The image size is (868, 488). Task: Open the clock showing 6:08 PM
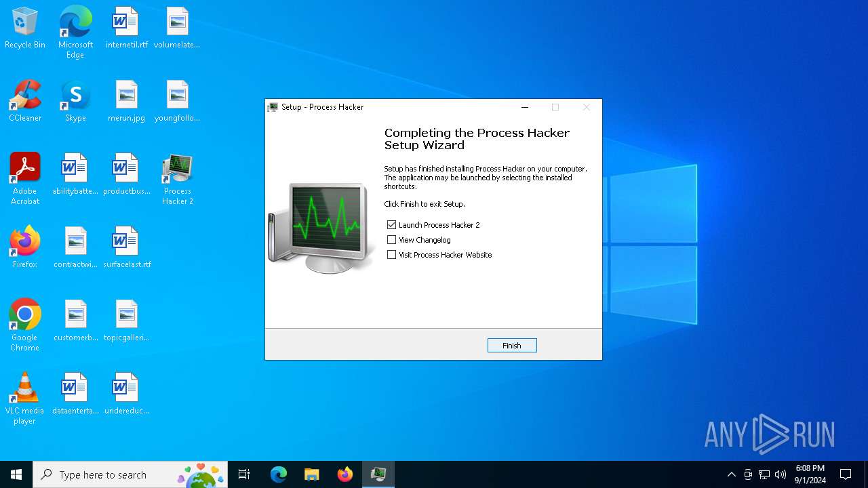tap(810, 474)
